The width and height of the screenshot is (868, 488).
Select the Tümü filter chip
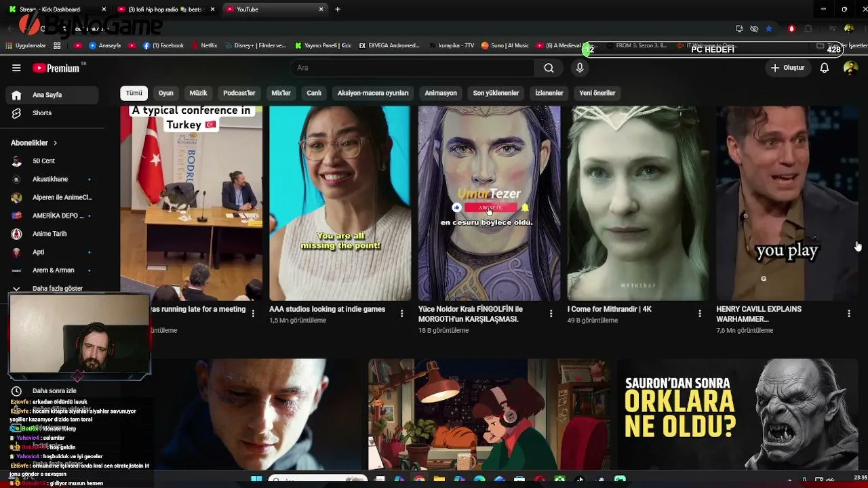(134, 93)
